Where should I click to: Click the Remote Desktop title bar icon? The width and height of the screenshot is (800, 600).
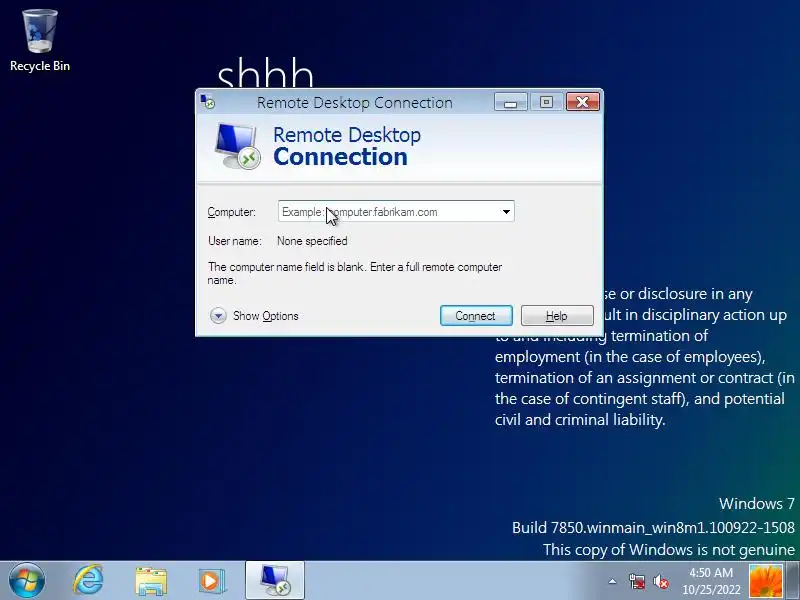[x=208, y=102]
